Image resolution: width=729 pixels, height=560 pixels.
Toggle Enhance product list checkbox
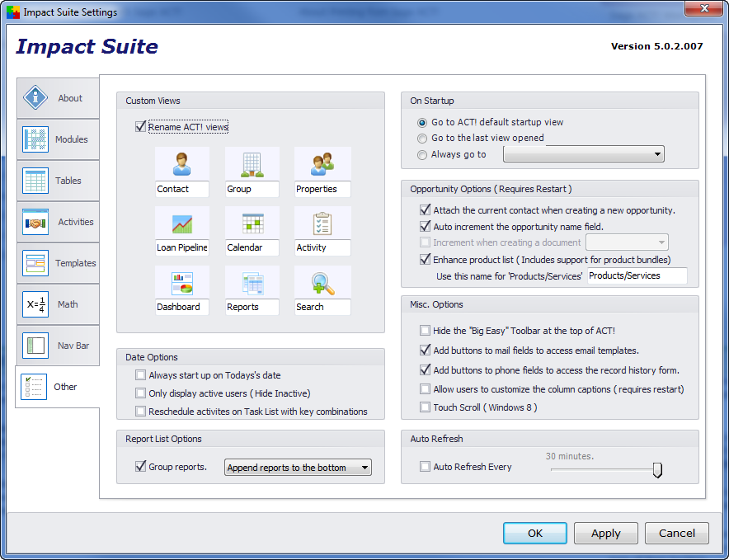pos(425,259)
